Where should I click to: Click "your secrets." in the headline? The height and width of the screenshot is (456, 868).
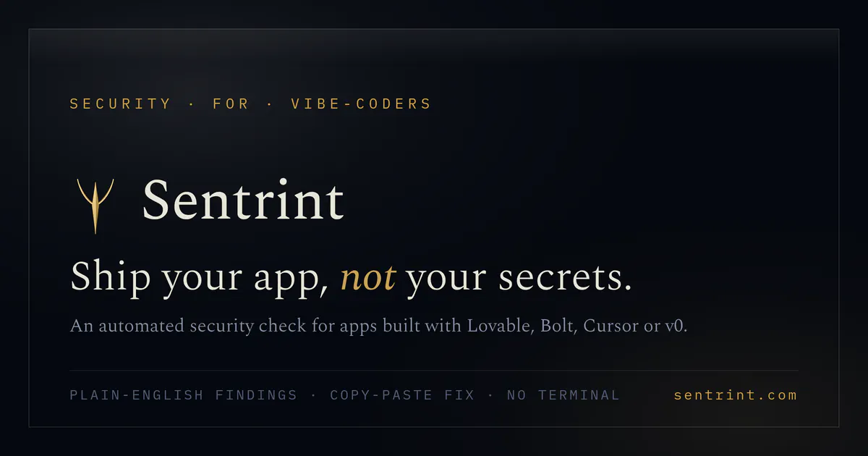pos(519,279)
